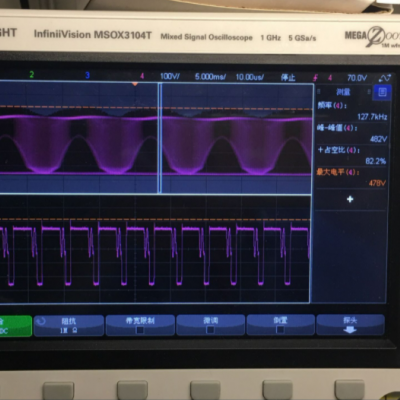The image size is (400, 400).
Task: Select the green channel 2 indicator
Action: [x=32, y=75]
